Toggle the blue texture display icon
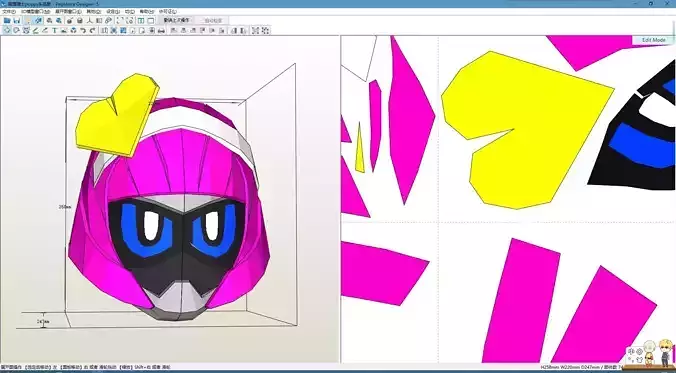 pyautogui.click(x=38, y=21)
